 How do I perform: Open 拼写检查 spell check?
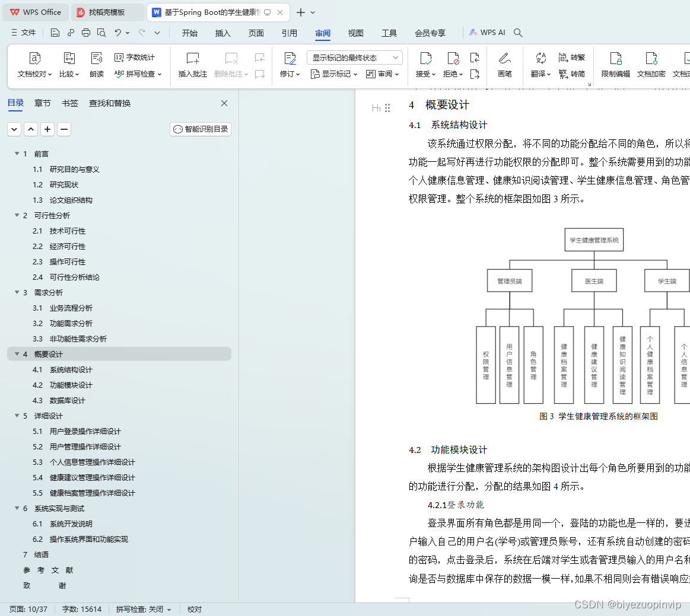(x=138, y=74)
